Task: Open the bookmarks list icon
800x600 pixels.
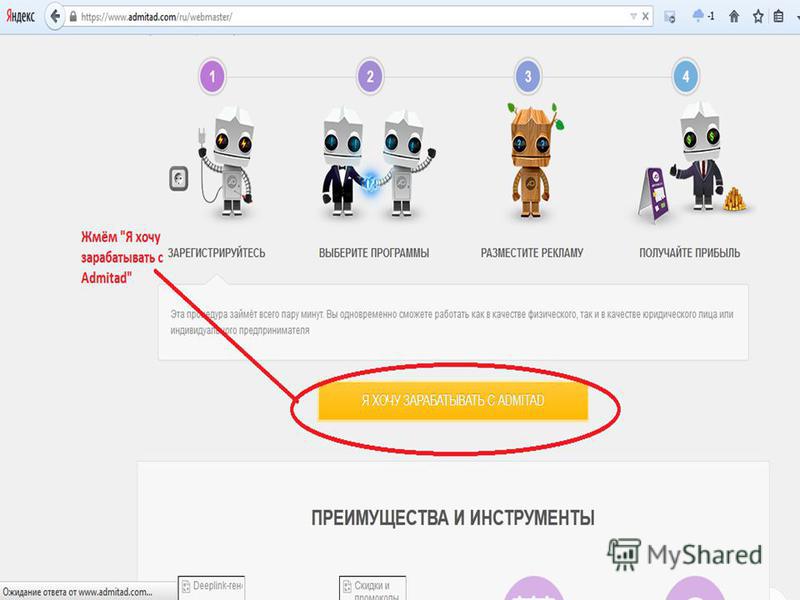Action: pos(778,17)
